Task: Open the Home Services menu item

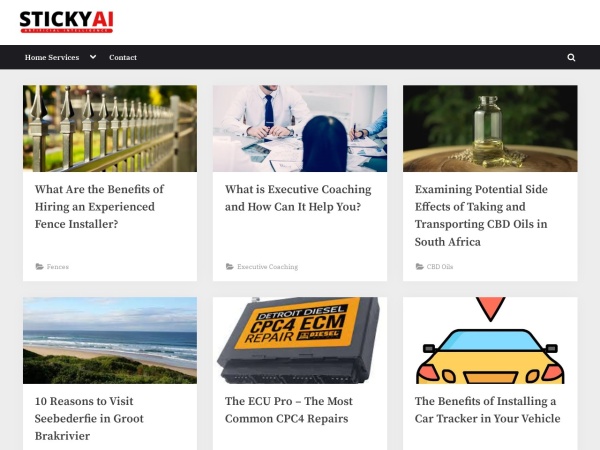Action: [52, 57]
